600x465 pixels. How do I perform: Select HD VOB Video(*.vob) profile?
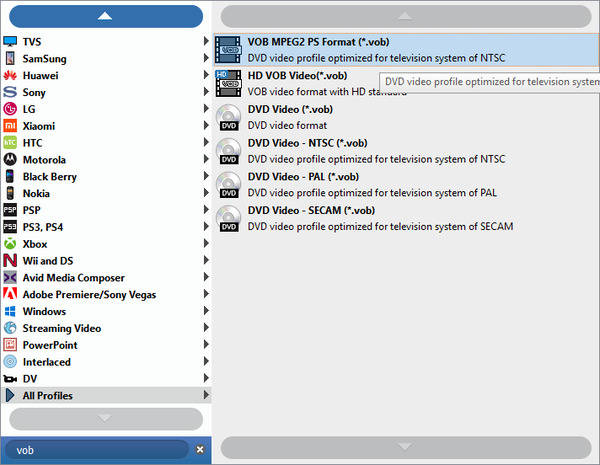(406, 84)
